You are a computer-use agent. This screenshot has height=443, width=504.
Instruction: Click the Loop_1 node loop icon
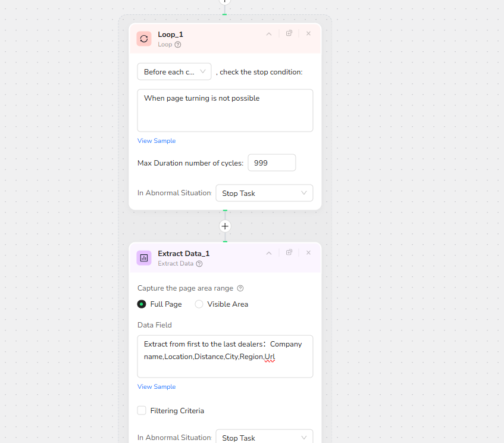[x=144, y=39]
